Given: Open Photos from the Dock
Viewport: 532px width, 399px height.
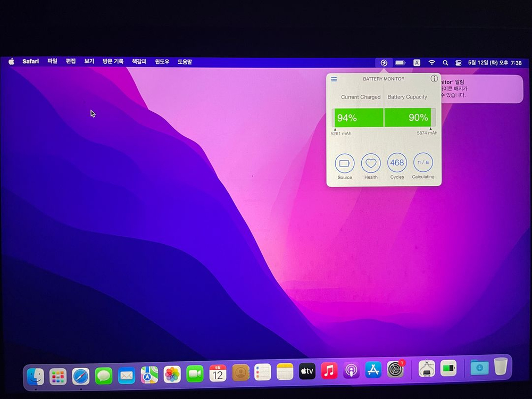Looking at the screenshot, I should pyautogui.click(x=172, y=375).
